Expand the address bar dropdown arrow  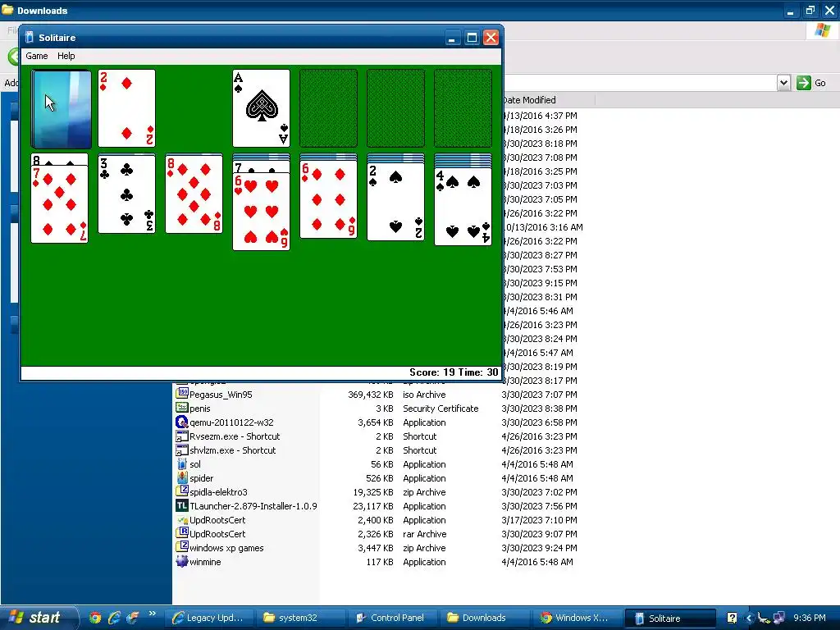point(783,83)
